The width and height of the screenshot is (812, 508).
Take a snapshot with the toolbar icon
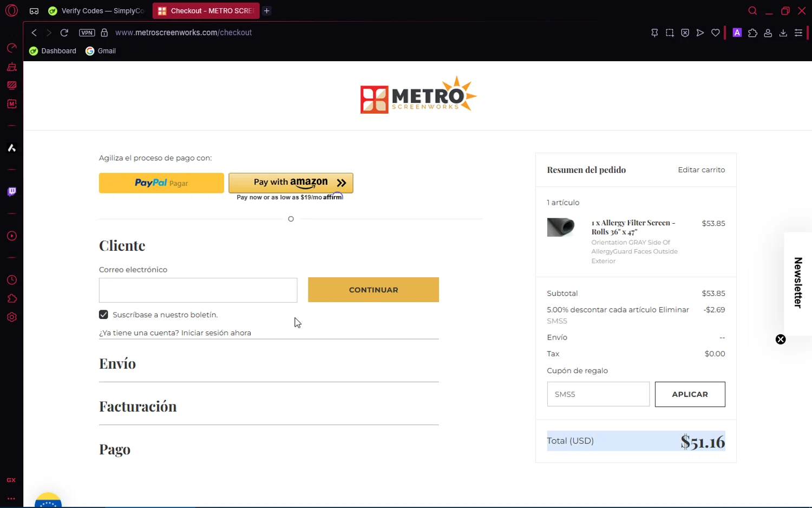coord(670,32)
